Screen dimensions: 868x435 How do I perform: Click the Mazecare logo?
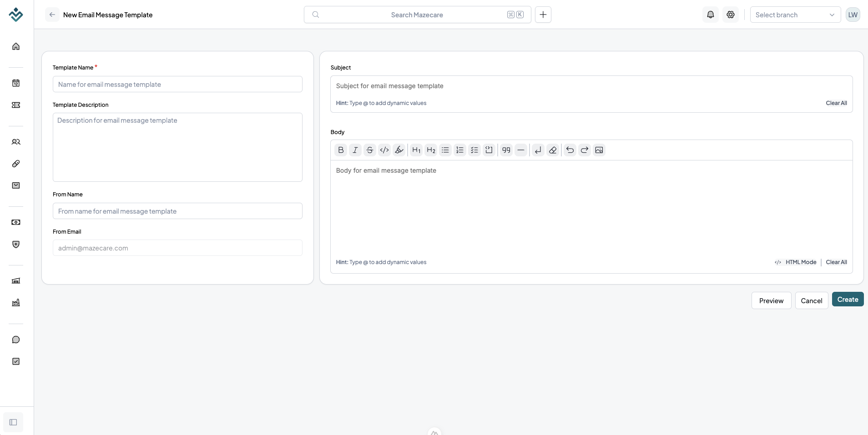tap(16, 15)
